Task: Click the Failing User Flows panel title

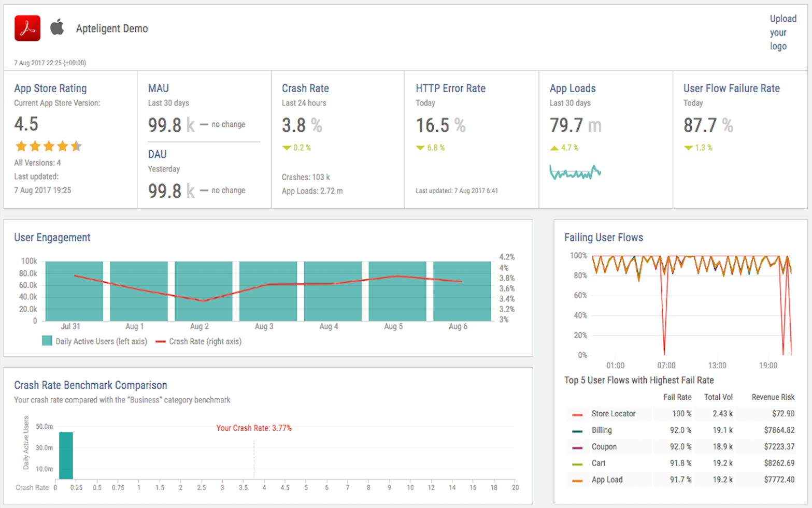Action: (x=604, y=238)
